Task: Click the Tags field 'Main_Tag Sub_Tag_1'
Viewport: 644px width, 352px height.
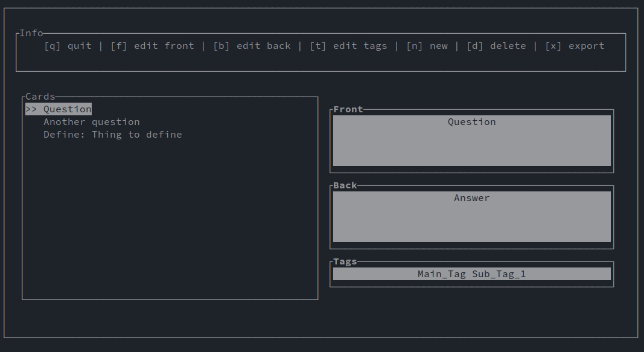Action: click(472, 274)
